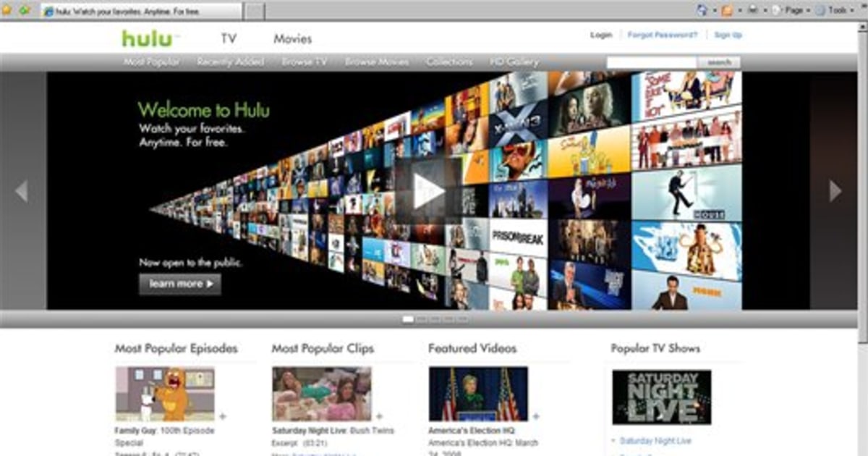The height and width of the screenshot is (456, 868).
Task: Open the Sign Up page
Action: 728,35
